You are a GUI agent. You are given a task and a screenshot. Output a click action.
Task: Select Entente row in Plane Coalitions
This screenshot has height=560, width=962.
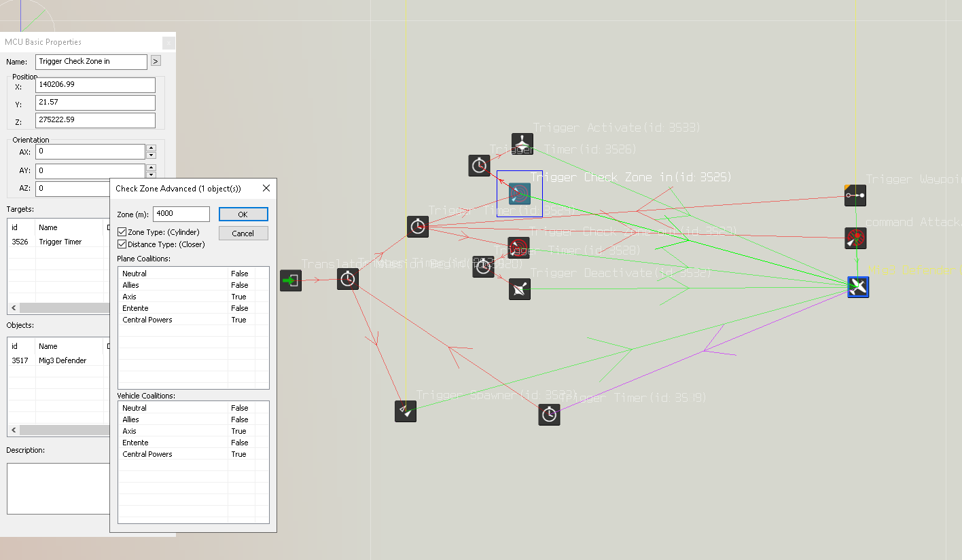point(194,308)
